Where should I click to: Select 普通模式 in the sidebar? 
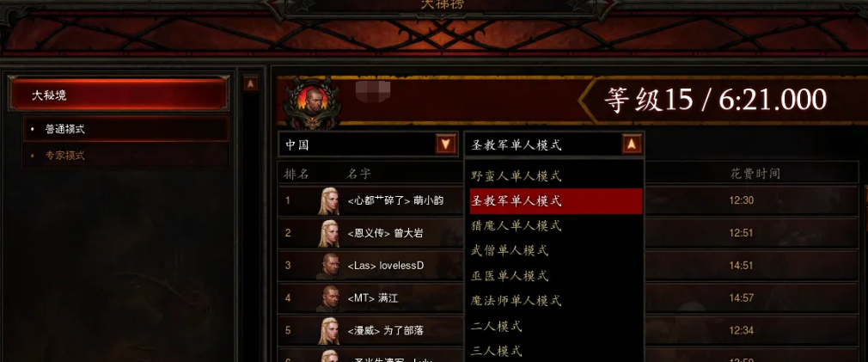[x=126, y=129]
